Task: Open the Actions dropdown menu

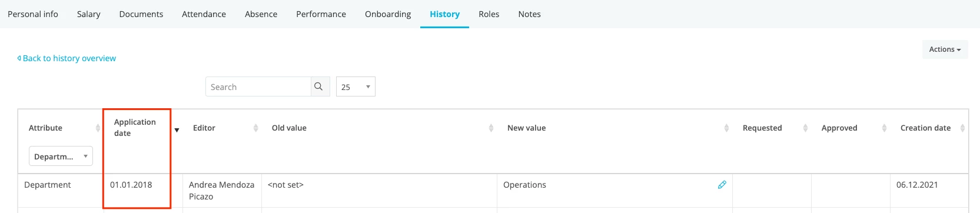Action: pyautogui.click(x=945, y=49)
